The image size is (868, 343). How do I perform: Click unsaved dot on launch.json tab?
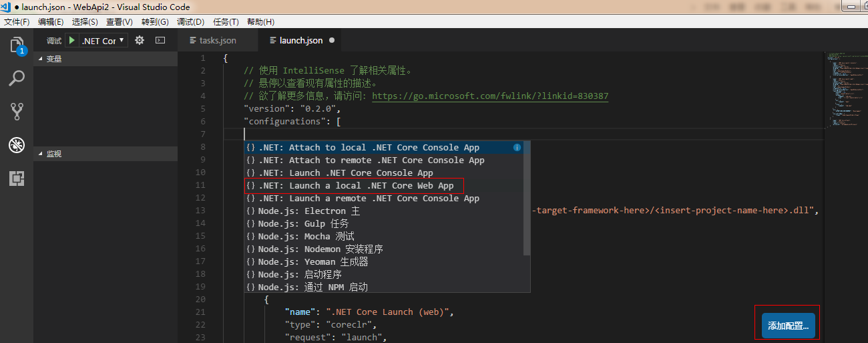(x=332, y=40)
